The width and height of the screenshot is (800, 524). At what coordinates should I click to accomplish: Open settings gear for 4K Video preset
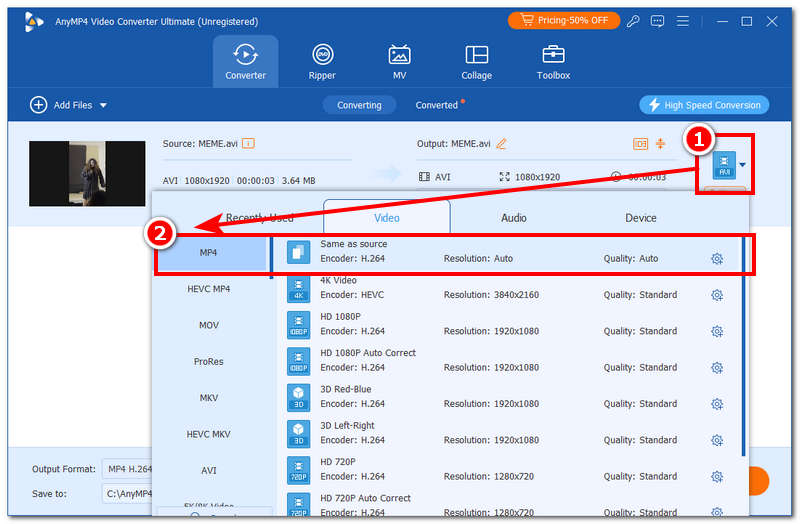[717, 295]
